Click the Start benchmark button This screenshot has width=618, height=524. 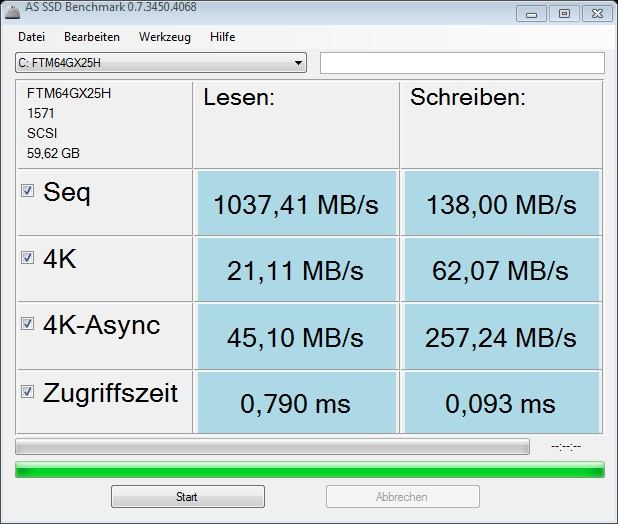pyautogui.click(x=187, y=497)
